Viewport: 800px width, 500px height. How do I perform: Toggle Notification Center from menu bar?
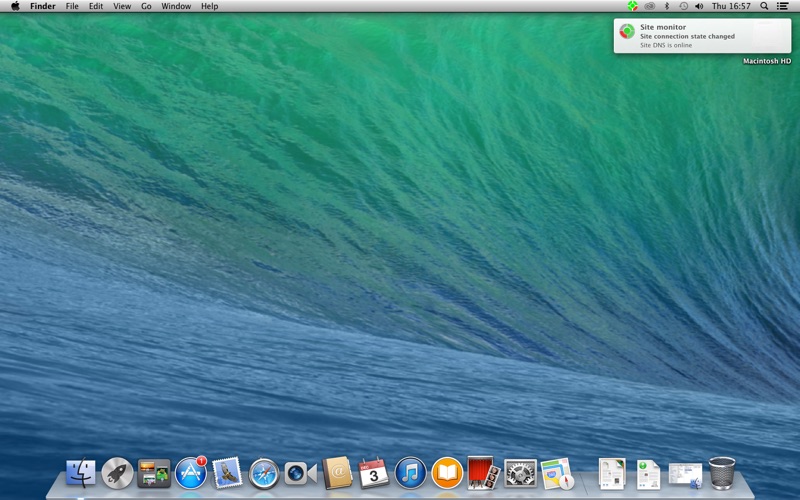(x=782, y=6)
